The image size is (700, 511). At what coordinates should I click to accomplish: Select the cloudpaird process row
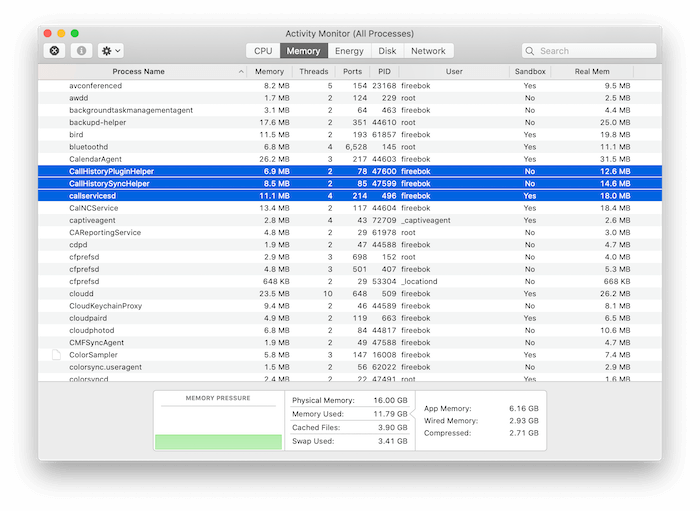pos(350,318)
